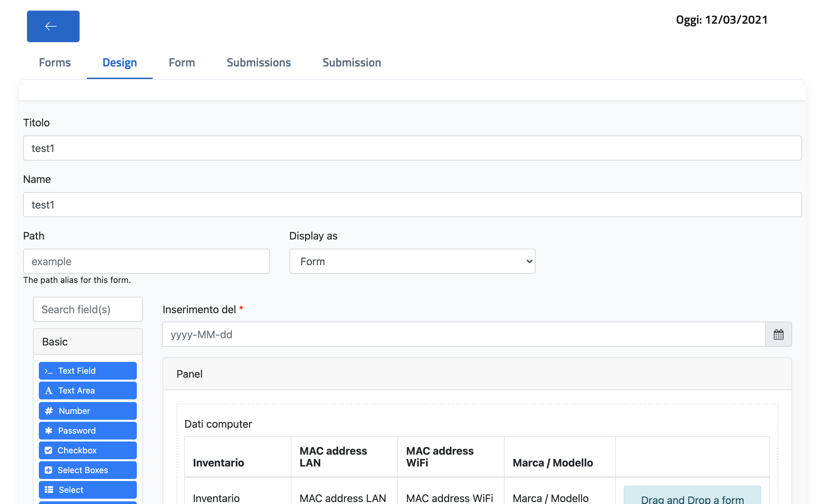Focus the Path input field
This screenshot has width=827, height=504.
pos(146,262)
